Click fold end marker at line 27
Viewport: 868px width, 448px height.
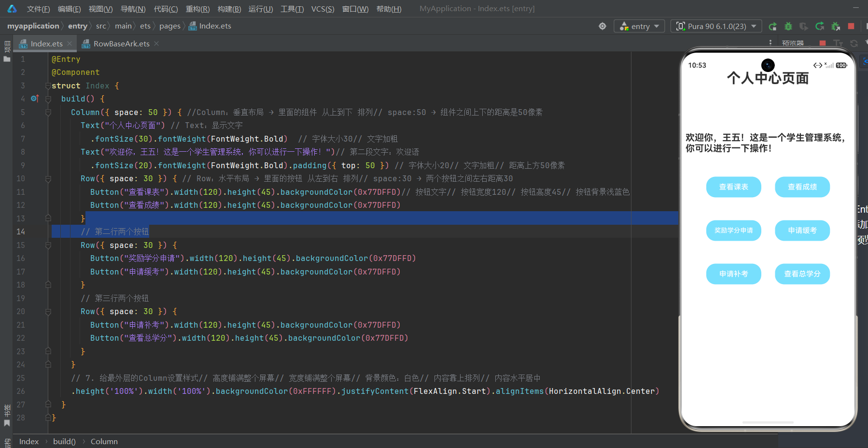pos(48,404)
